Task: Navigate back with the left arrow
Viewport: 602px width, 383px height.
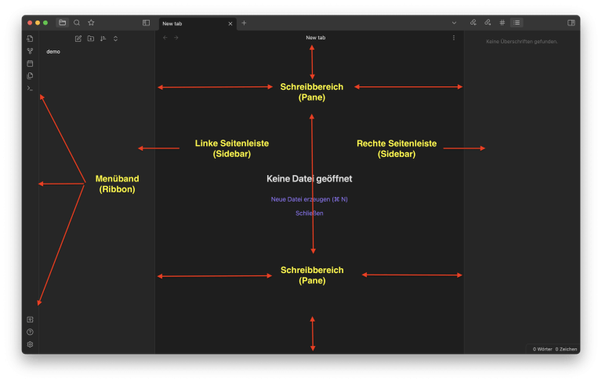Action: pyautogui.click(x=165, y=38)
